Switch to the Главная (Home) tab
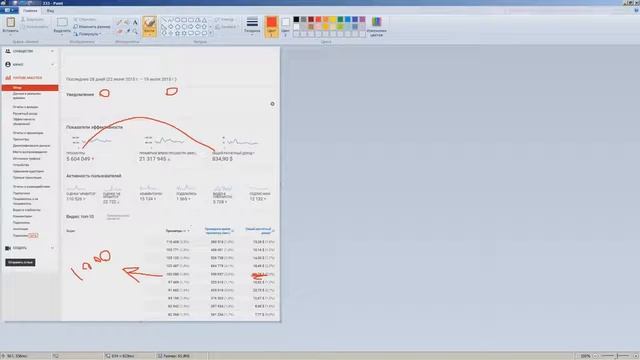The width and height of the screenshot is (640, 360). [30, 11]
